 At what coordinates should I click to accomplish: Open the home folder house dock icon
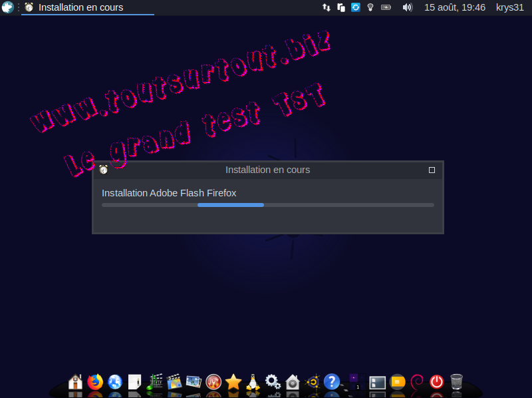click(x=75, y=382)
